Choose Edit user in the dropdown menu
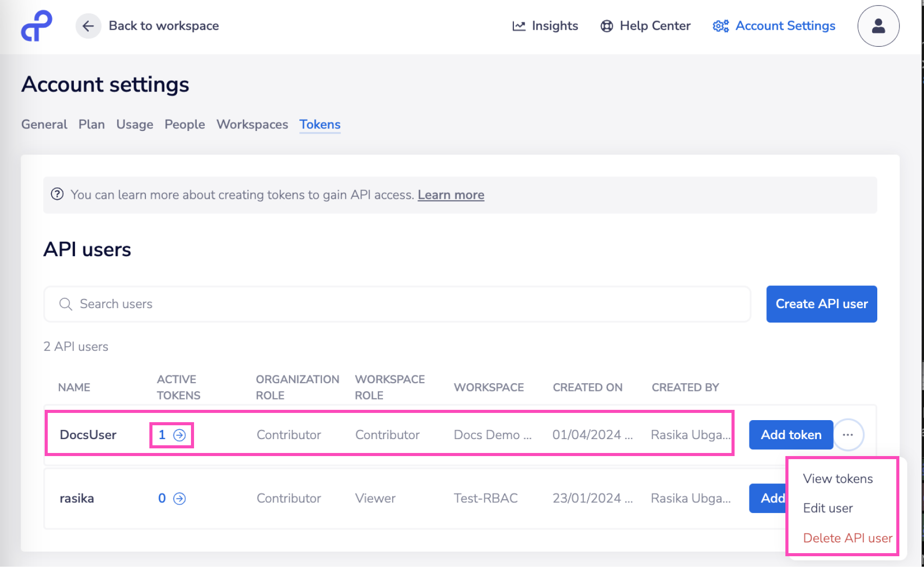The image size is (924, 567). [x=827, y=508]
